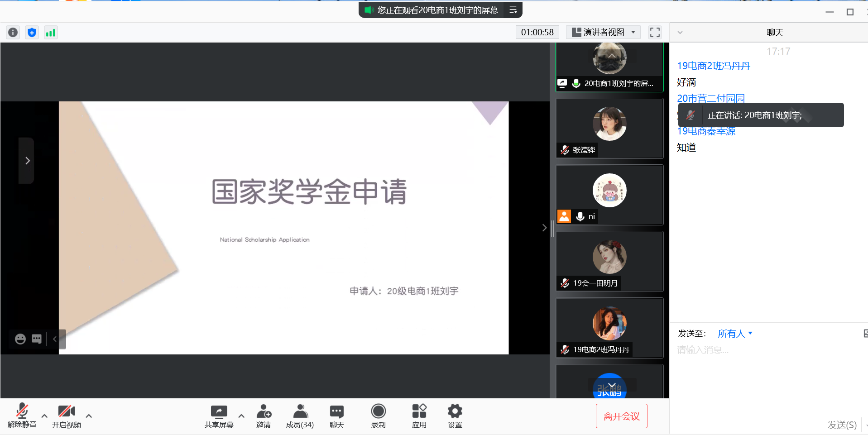Click the 离开会议 leave meeting button
This screenshot has height=435, width=868.
(621, 416)
